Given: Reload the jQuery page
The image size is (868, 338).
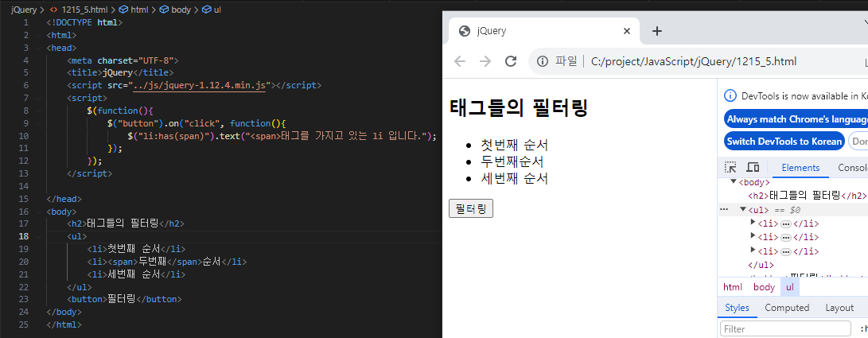Looking at the screenshot, I should 511,61.
